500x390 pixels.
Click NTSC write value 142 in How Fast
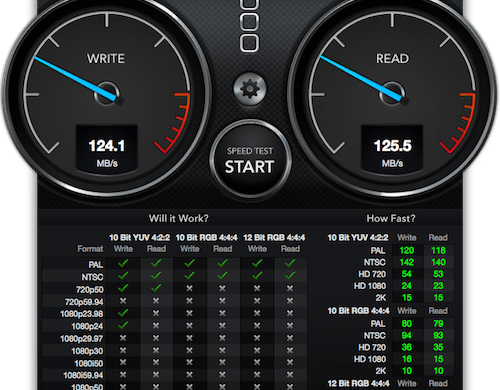coord(407,262)
